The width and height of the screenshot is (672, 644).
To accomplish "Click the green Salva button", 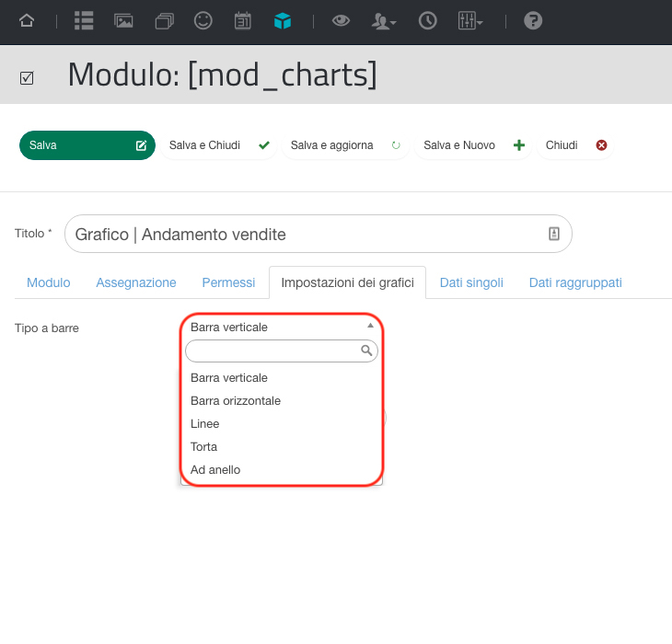I will [87, 145].
